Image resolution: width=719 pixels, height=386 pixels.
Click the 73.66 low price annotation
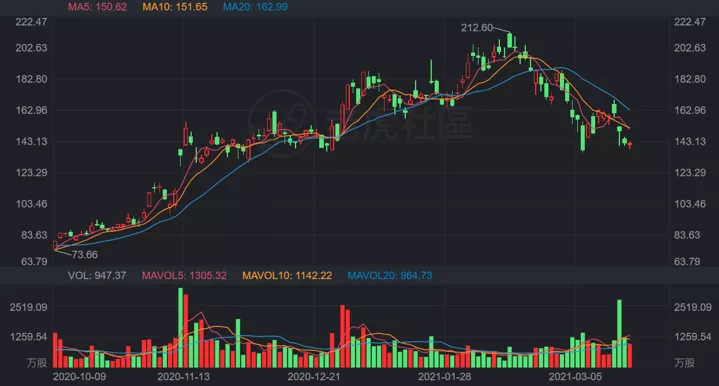(85, 255)
